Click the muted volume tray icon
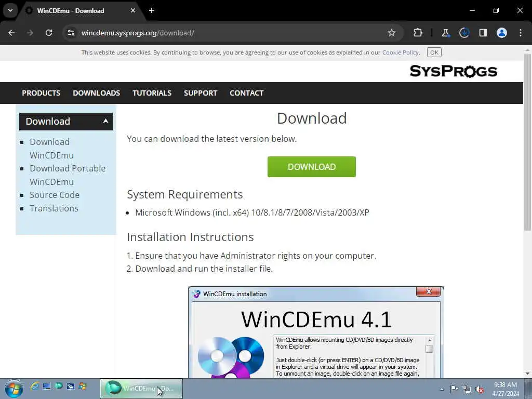The height and width of the screenshot is (399, 532). click(x=480, y=389)
